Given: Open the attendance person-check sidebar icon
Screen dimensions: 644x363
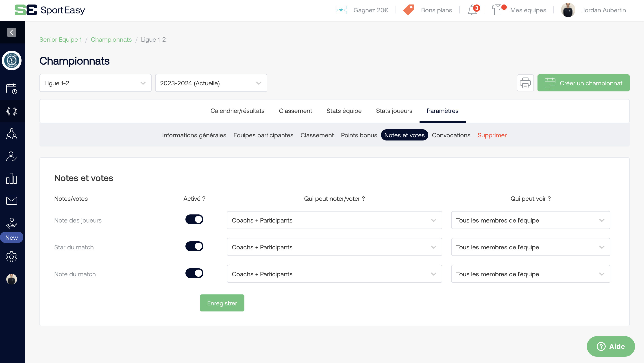Looking at the screenshot, I should click(x=11, y=156).
